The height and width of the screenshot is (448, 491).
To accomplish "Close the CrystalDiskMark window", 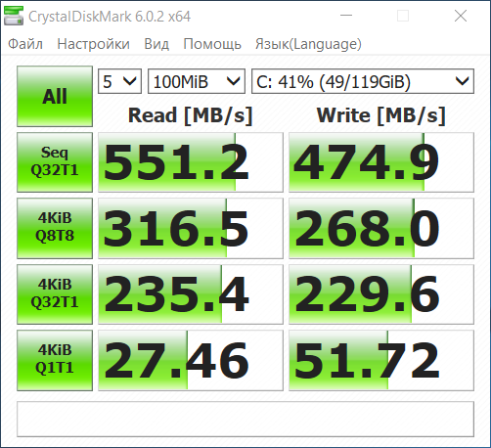I will click(x=461, y=16).
